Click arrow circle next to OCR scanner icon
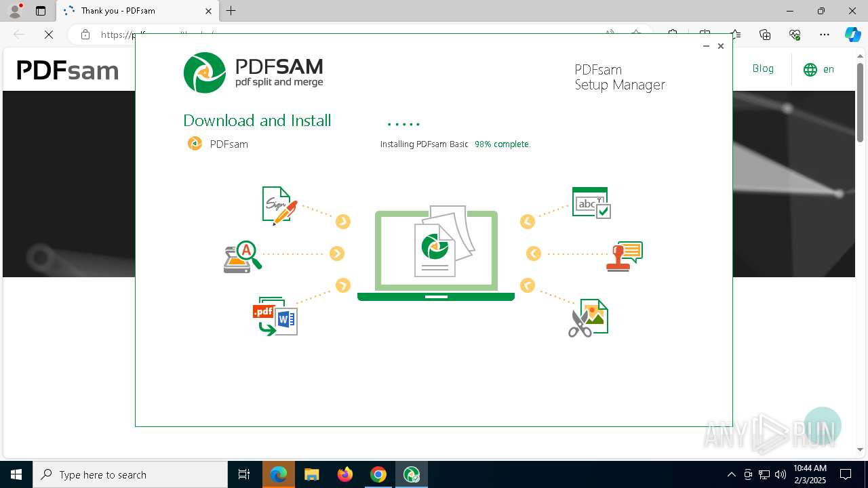Screen dimensions: 868x488 click(x=337, y=253)
